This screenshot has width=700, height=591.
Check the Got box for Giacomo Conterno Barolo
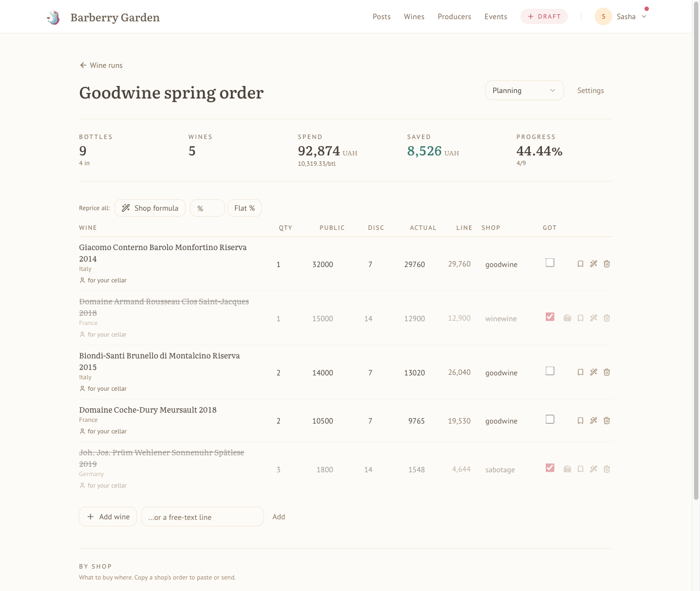(550, 263)
